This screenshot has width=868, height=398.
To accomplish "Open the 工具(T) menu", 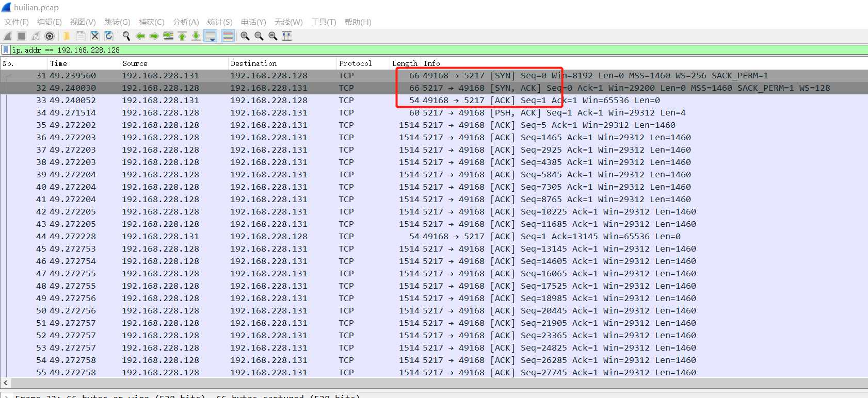I will (324, 22).
